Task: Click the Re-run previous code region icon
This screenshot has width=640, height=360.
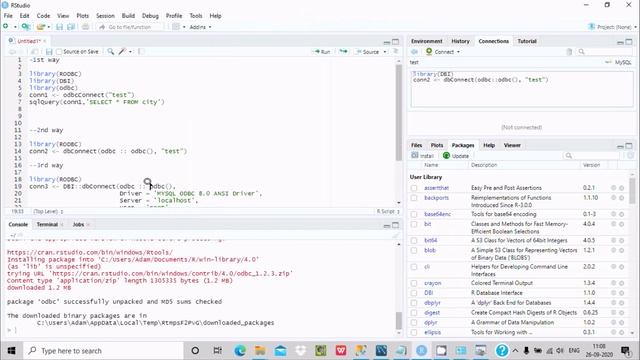Action: (343, 51)
